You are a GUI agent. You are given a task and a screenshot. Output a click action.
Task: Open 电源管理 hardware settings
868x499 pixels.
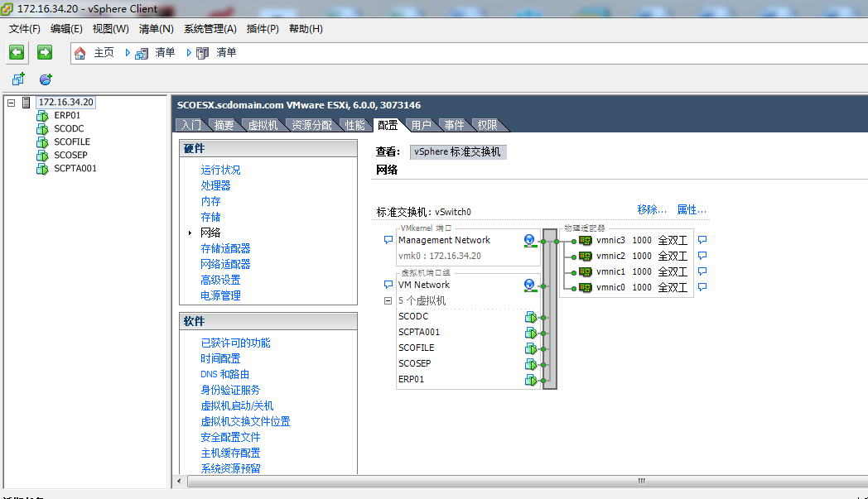(x=220, y=295)
